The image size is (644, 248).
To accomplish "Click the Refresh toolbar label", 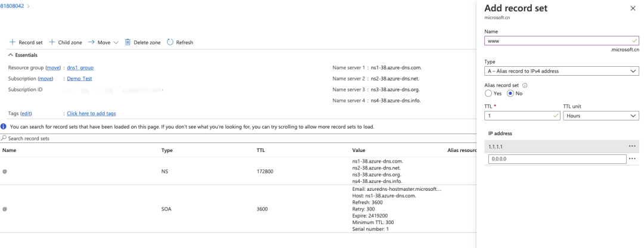I will 184,43.
